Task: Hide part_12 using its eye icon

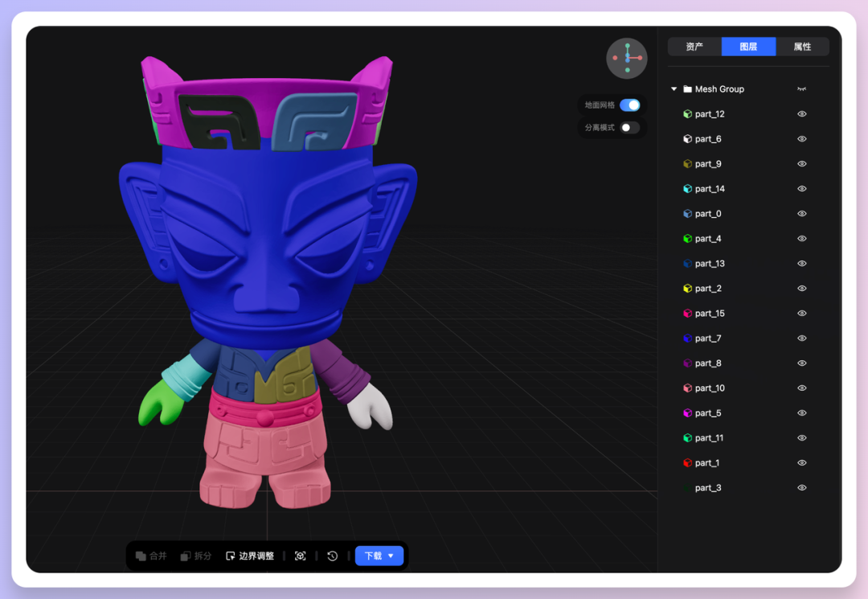Action: pyautogui.click(x=801, y=114)
